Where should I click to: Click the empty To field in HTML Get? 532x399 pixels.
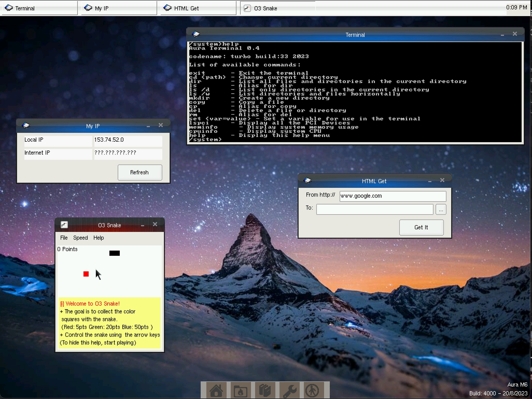coord(374,209)
